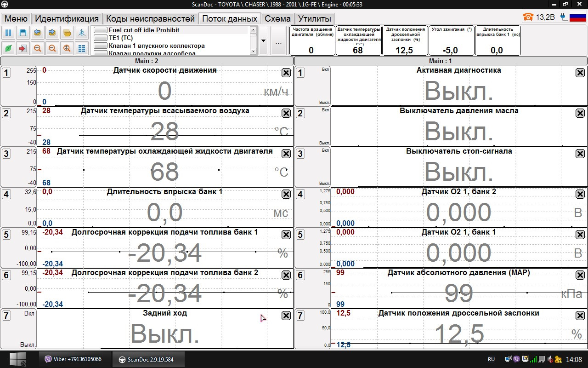This screenshot has height=368, width=588.
Task: Switch to Коды неисправностей tab
Action: (150, 19)
